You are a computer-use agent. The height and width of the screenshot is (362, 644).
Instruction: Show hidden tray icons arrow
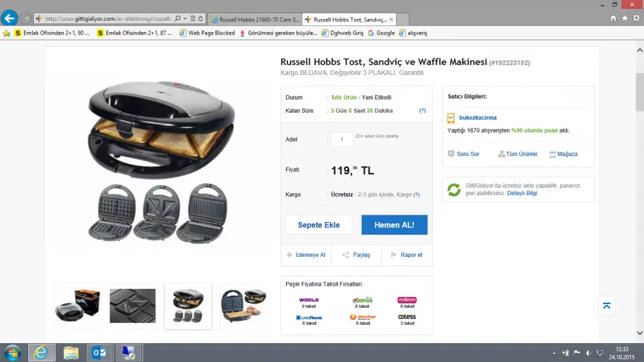tap(554, 353)
